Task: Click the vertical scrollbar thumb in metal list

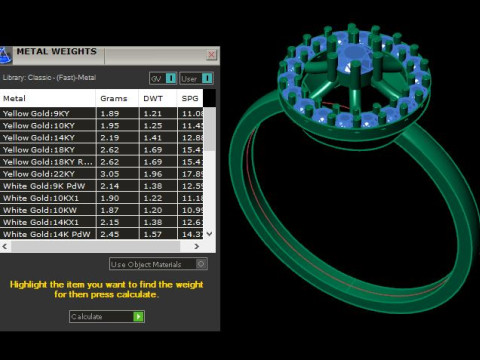Action: pyautogui.click(x=209, y=129)
